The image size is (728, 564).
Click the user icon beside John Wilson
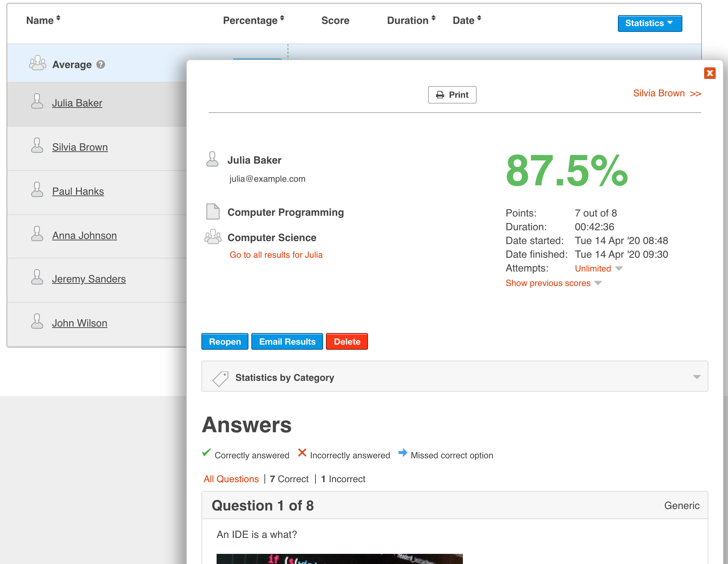[37, 322]
